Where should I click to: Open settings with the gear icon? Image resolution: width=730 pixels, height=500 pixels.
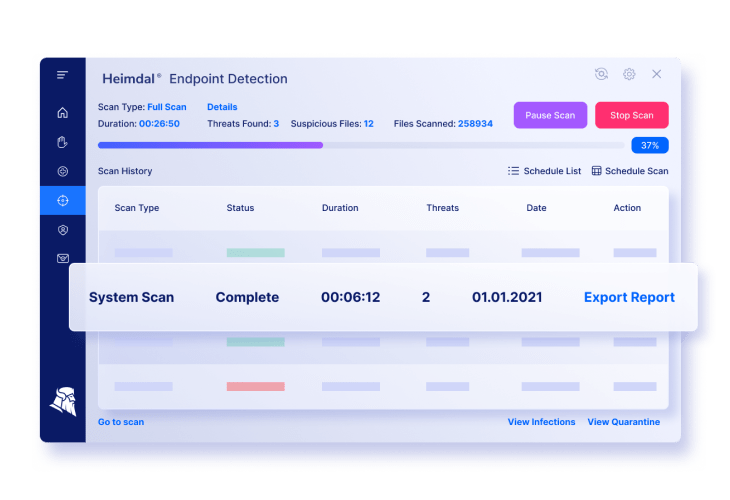click(x=629, y=74)
